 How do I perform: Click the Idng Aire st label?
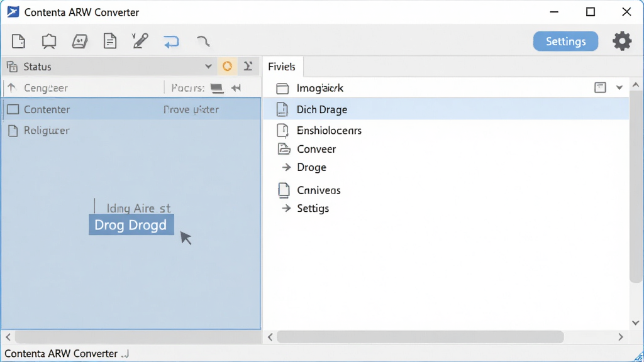point(138,208)
